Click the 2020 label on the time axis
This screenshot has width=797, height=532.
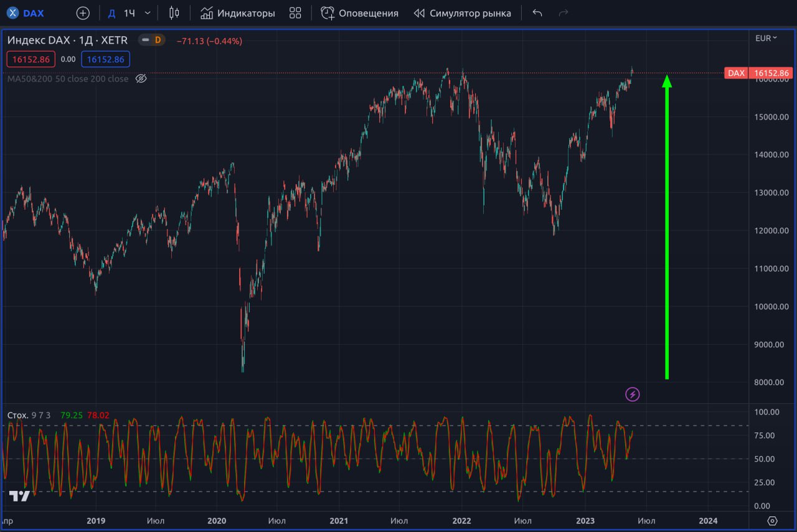pos(217,521)
